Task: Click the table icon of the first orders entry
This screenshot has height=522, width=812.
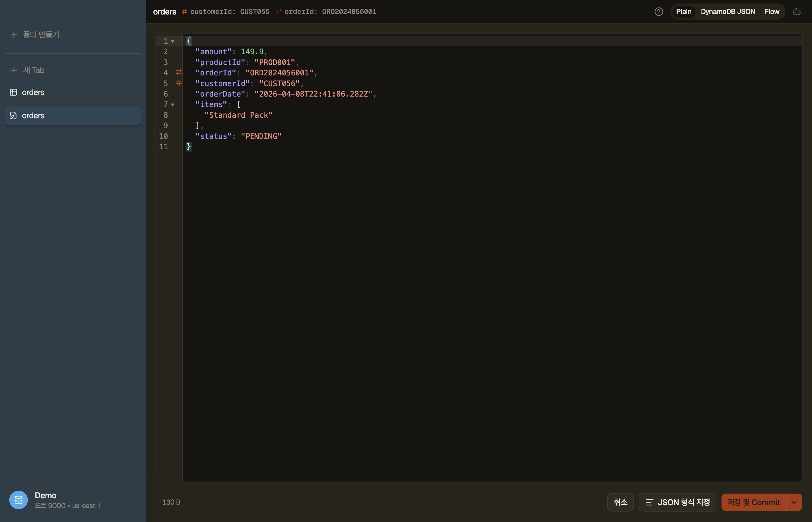Action: 13,92
